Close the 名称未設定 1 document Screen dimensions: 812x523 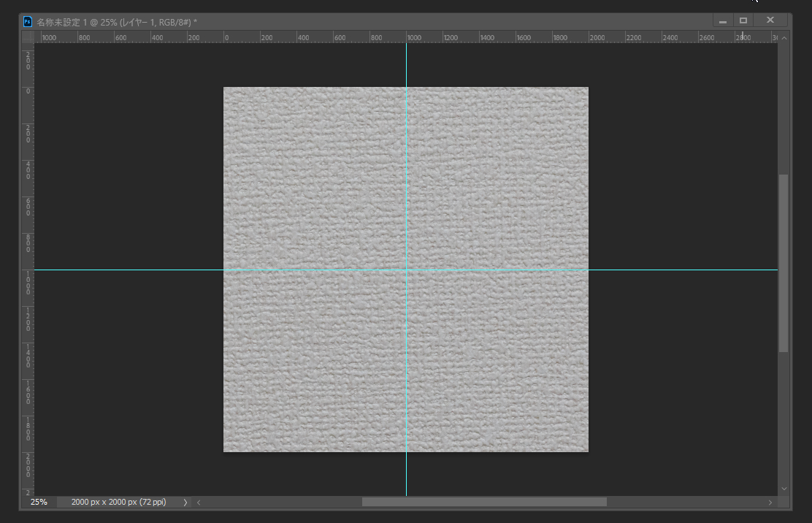pos(770,20)
